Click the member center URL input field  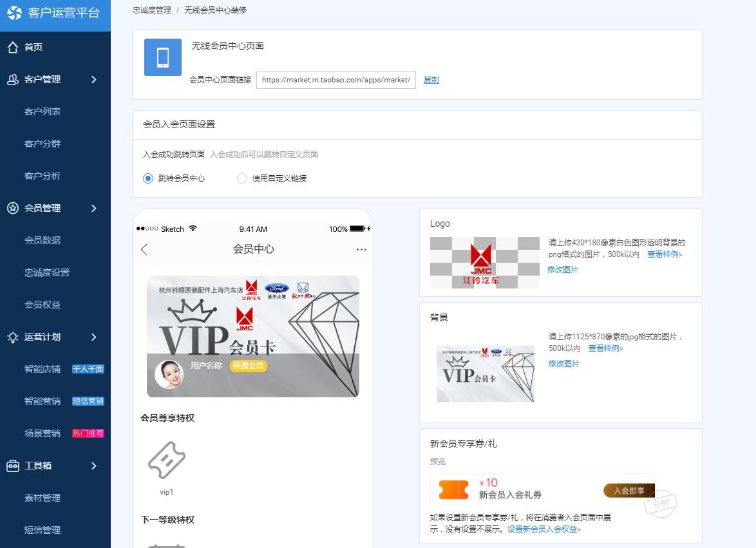tap(335, 80)
